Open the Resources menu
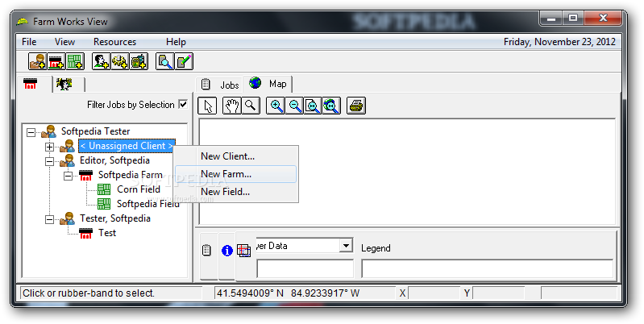Screen dimensions: 644x324 tap(114, 42)
